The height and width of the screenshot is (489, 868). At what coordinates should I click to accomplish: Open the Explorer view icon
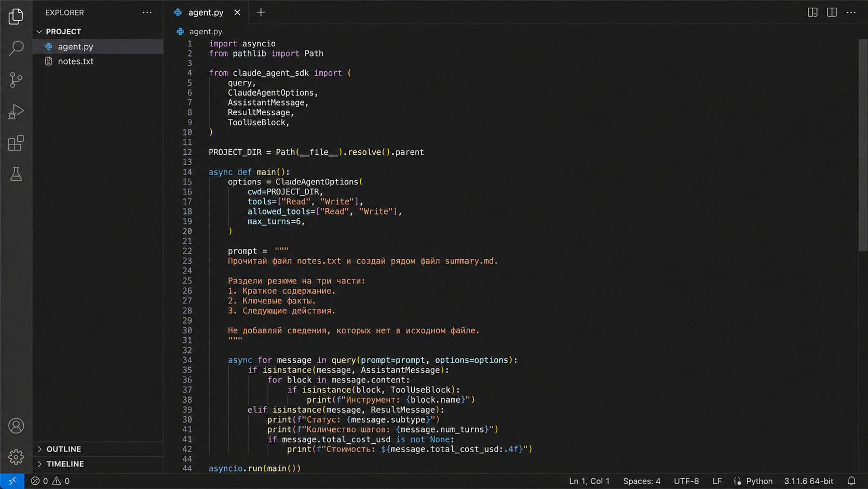[16, 16]
